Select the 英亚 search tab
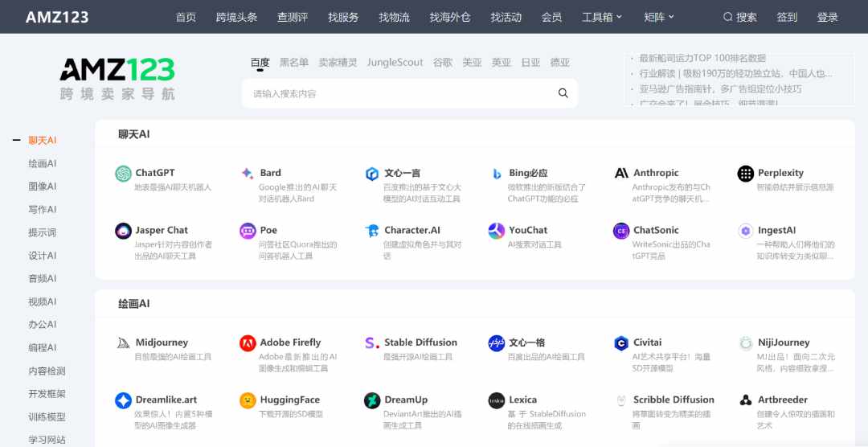Viewport: 868px width, 447px height. click(x=502, y=63)
